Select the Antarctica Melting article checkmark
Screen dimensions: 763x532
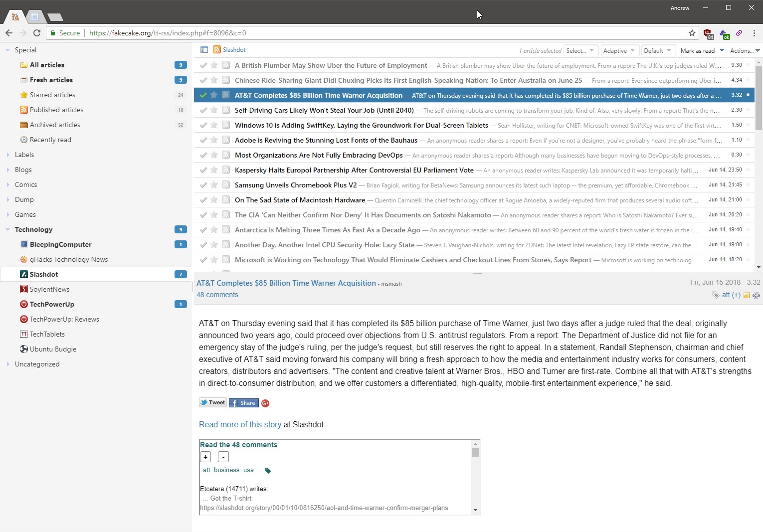click(203, 230)
